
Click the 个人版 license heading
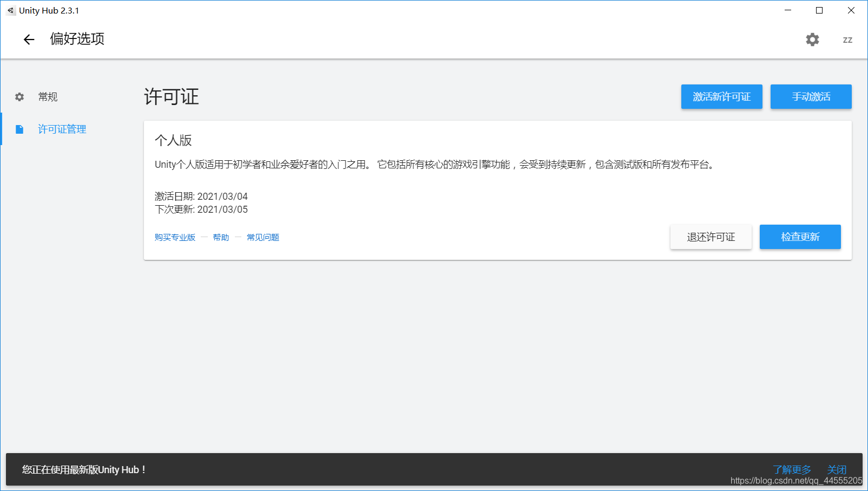pos(173,140)
